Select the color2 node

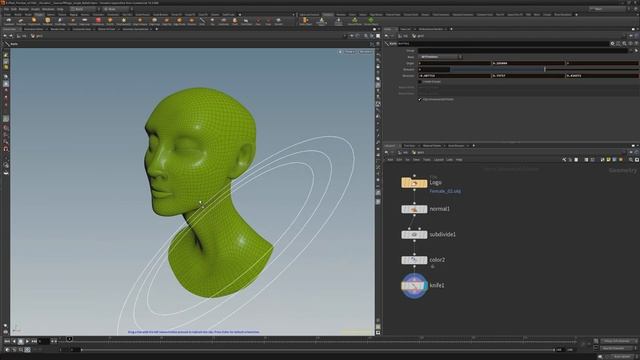pyautogui.click(x=414, y=260)
